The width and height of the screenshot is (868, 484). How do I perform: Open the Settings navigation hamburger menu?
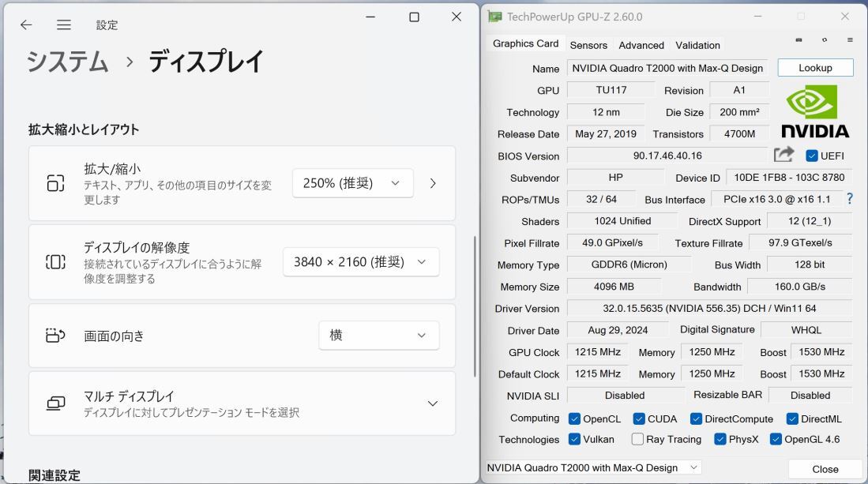coord(64,24)
